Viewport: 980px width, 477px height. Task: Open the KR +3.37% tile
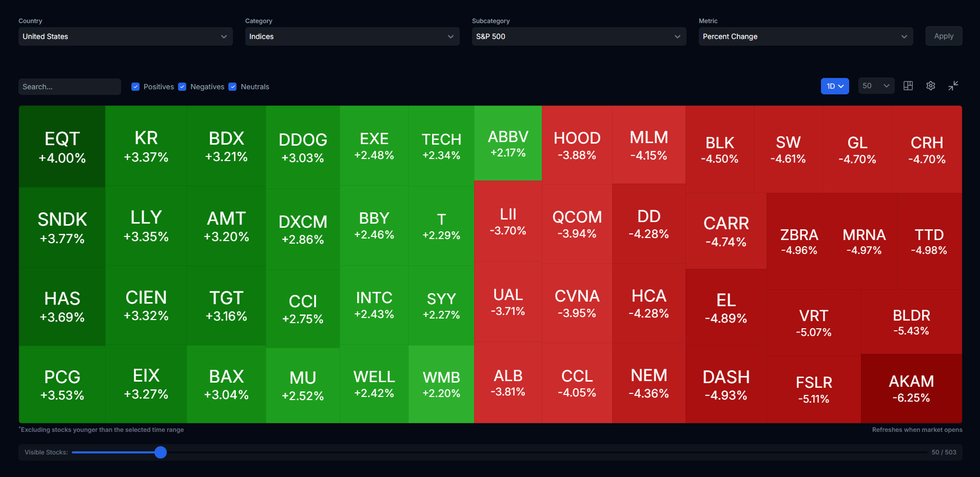(146, 146)
